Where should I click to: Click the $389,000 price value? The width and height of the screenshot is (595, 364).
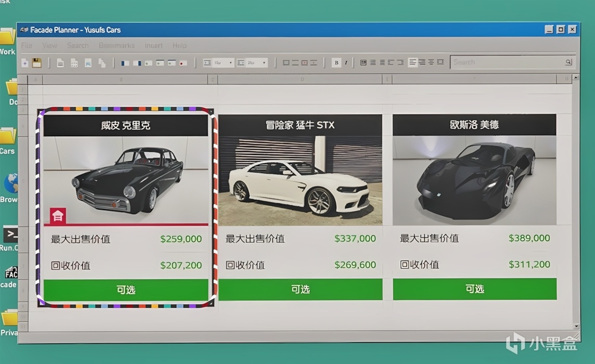point(529,238)
